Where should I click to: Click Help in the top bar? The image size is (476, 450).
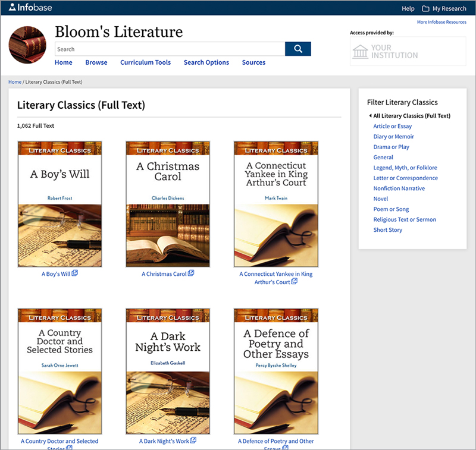[408, 8]
